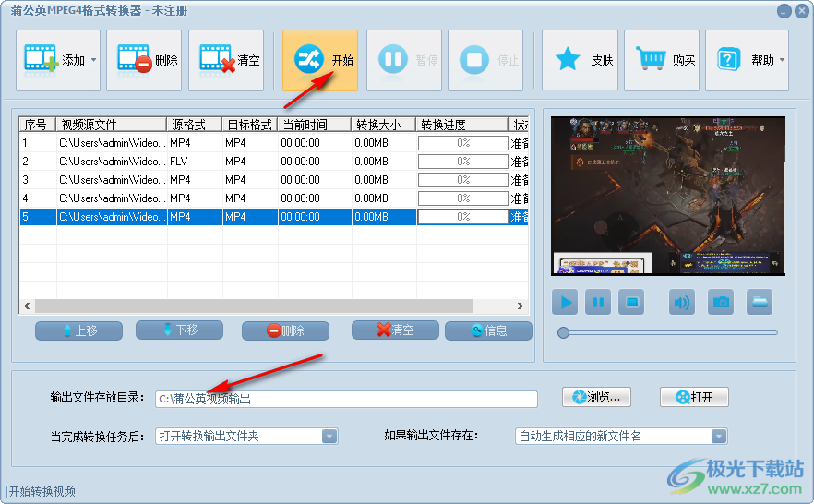
Task: Play the preview video
Action: click(565, 302)
